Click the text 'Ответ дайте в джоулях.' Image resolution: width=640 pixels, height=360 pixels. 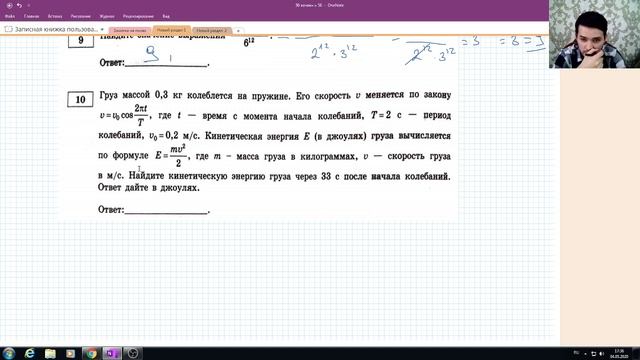(x=149, y=188)
